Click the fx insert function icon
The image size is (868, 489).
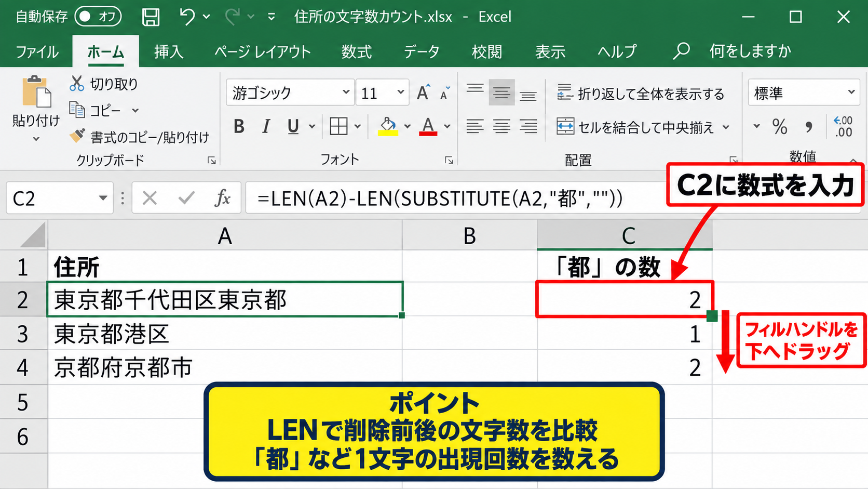click(223, 198)
